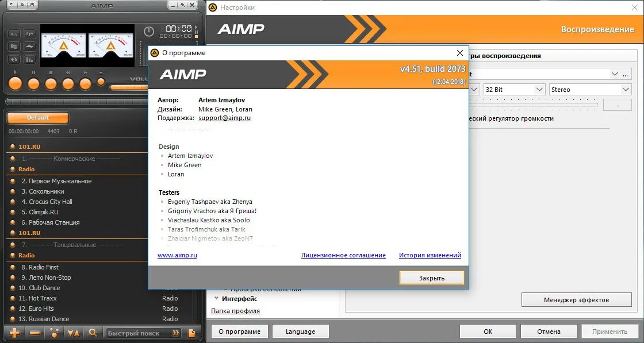Open the Language button in settings
The height and width of the screenshot is (343, 644).
click(x=300, y=332)
